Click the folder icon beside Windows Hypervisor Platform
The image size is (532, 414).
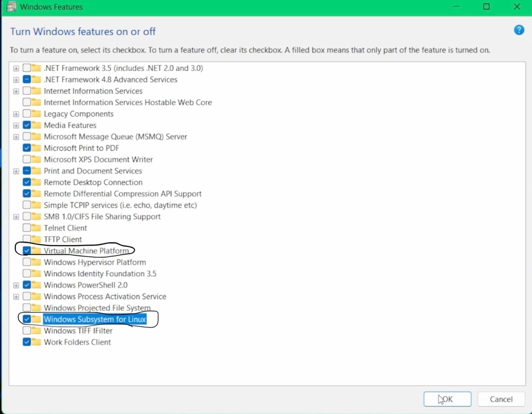click(x=37, y=262)
